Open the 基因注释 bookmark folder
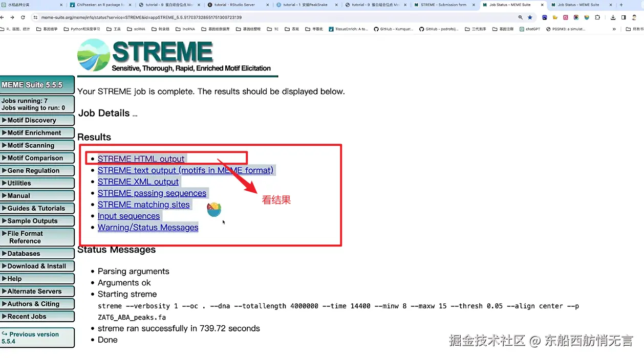644x358 pixels. pos(503,29)
